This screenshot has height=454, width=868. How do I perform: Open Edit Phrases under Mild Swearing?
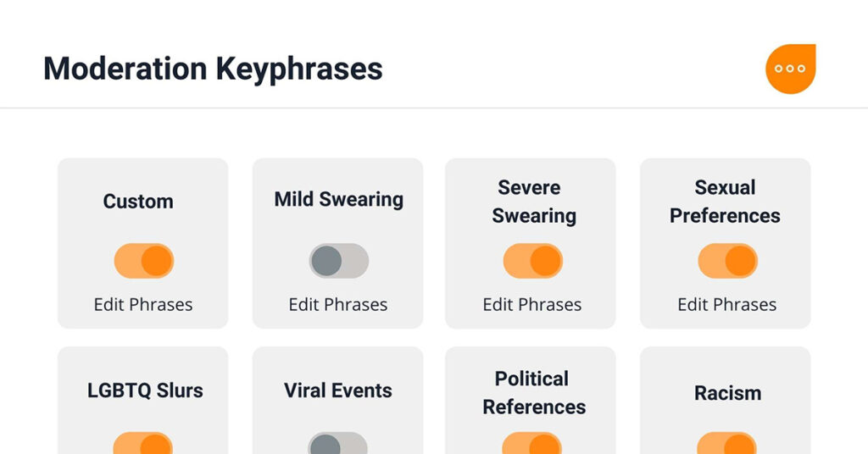point(338,305)
